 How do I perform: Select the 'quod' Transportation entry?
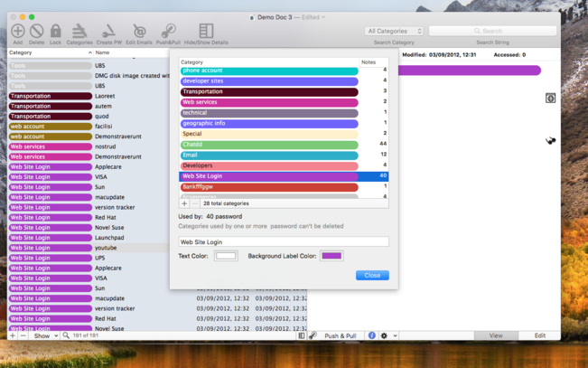pyautogui.click(x=89, y=117)
